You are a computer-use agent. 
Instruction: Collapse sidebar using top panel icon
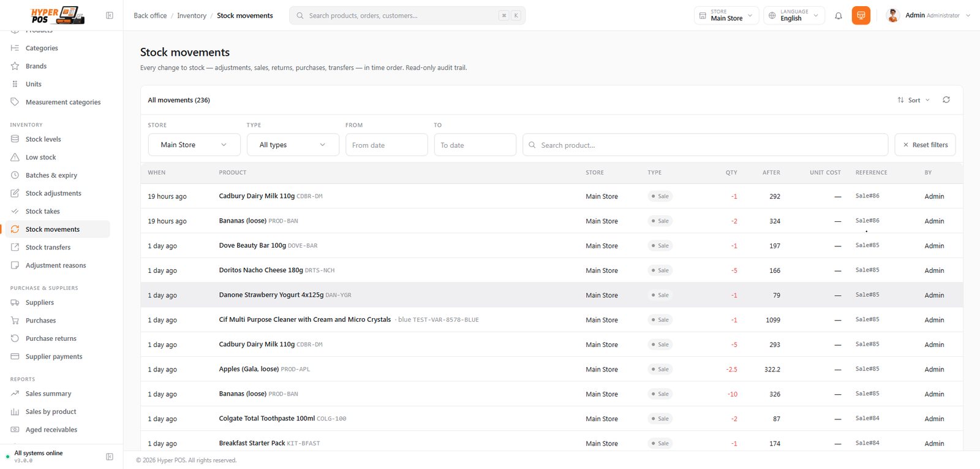click(x=110, y=15)
